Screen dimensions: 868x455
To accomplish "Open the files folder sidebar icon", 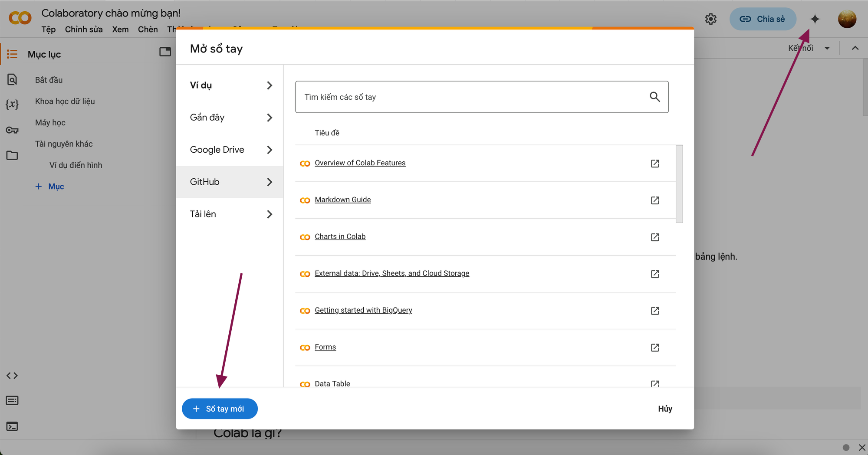I will [x=12, y=155].
